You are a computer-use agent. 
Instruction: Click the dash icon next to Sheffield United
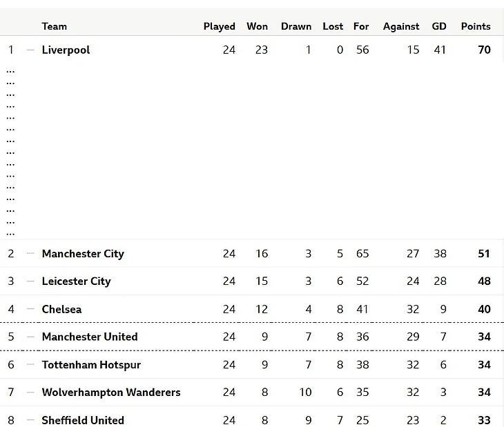tap(30, 420)
